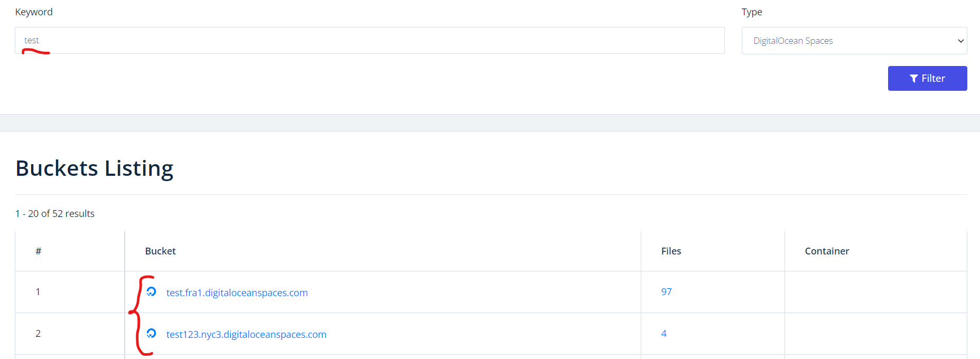Click the chevron arrow of Type selector
Image resolution: width=980 pixels, height=359 pixels.
pos(960,41)
